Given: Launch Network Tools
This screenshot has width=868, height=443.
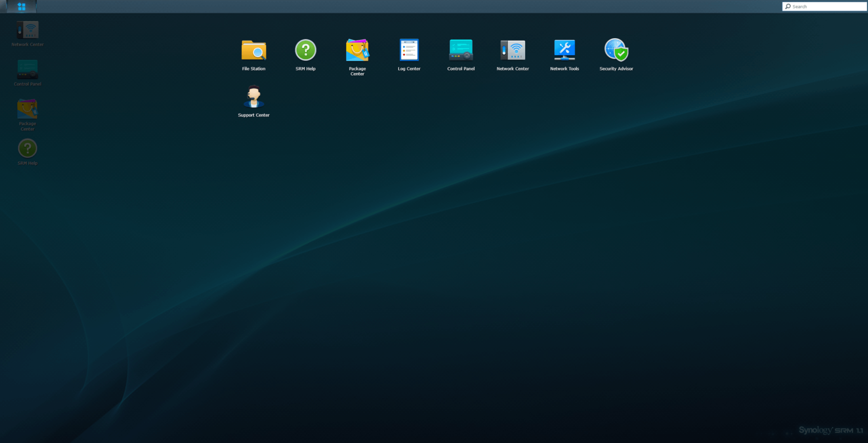Looking at the screenshot, I should coord(564,50).
